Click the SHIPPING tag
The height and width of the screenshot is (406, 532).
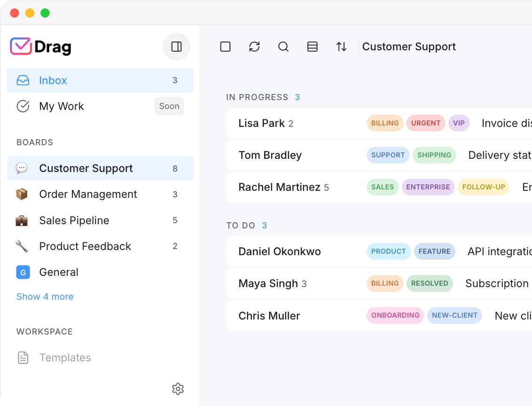coord(434,155)
